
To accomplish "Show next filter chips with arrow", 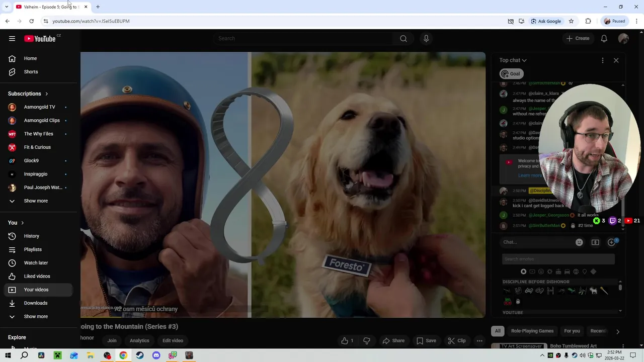I will (x=618, y=331).
